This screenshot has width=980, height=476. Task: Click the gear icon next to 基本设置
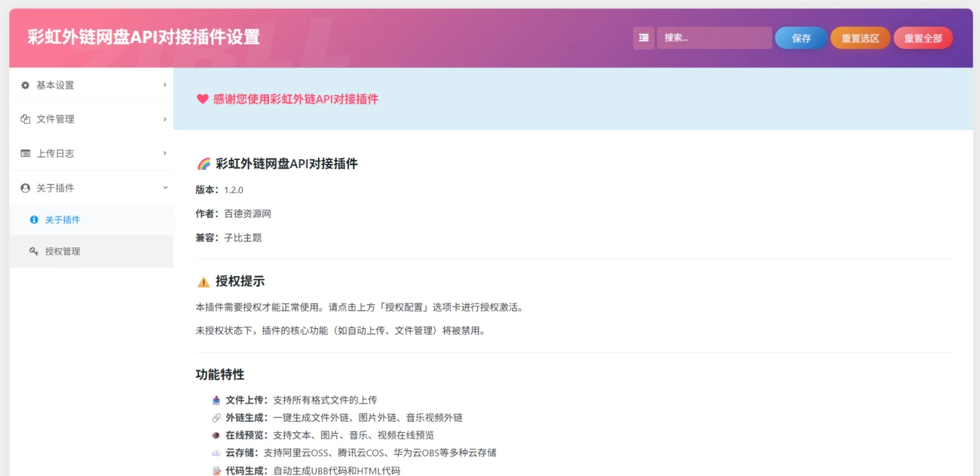[25, 85]
